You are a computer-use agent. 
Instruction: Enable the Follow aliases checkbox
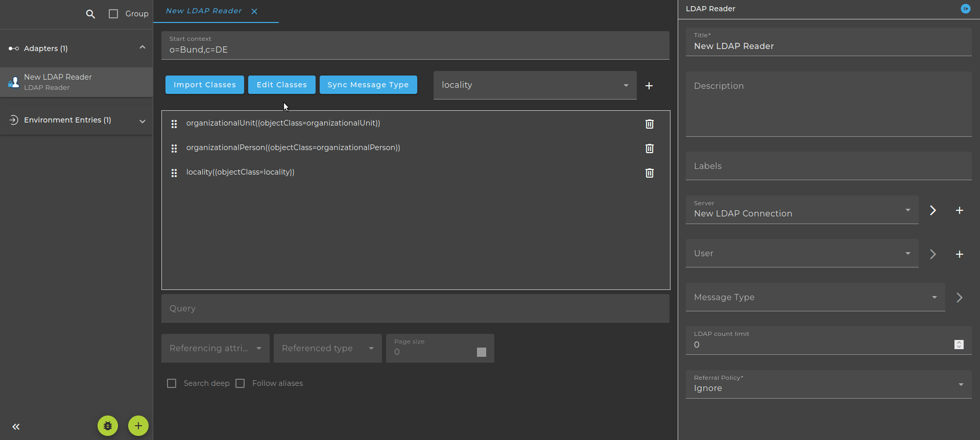click(x=240, y=383)
